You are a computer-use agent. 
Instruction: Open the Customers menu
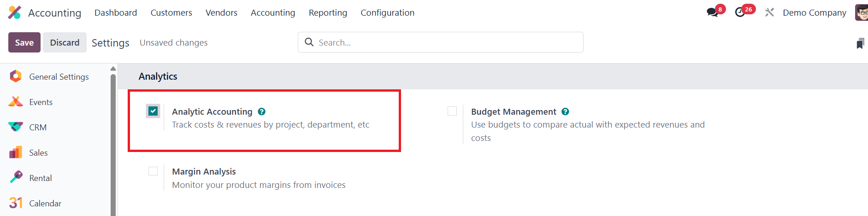tap(171, 12)
